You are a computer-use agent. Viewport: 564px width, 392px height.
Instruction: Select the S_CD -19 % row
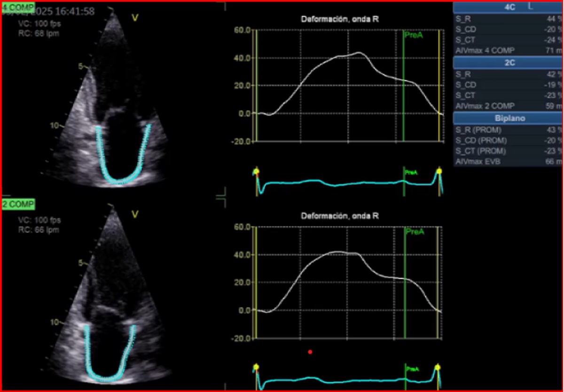(x=509, y=85)
